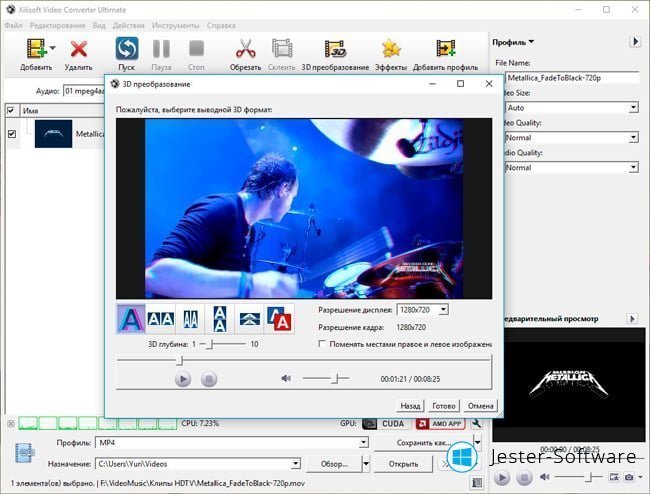Click the Сохранить как... button
Viewport: 650px width, 494px height.
pyautogui.click(x=424, y=443)
